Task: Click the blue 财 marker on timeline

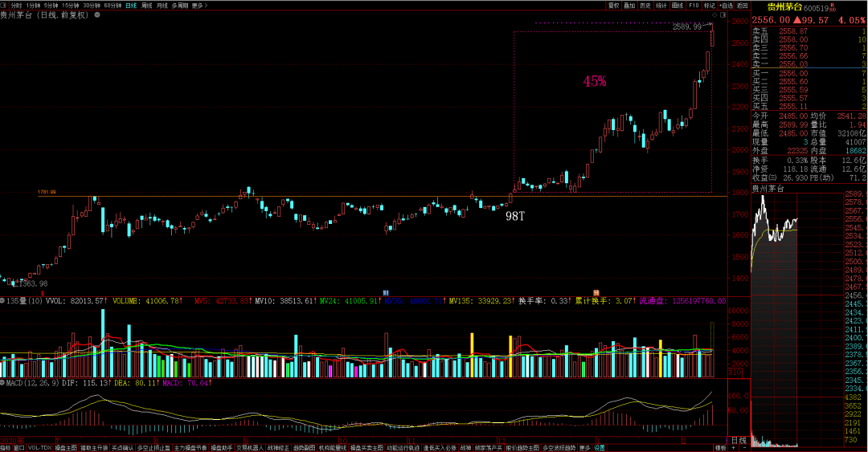Action: coord(386,293)
